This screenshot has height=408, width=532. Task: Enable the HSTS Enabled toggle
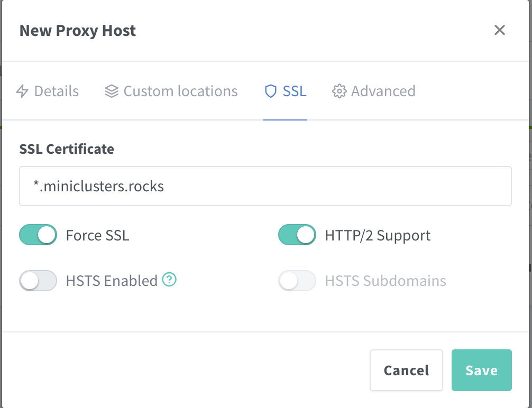(38, 281)
